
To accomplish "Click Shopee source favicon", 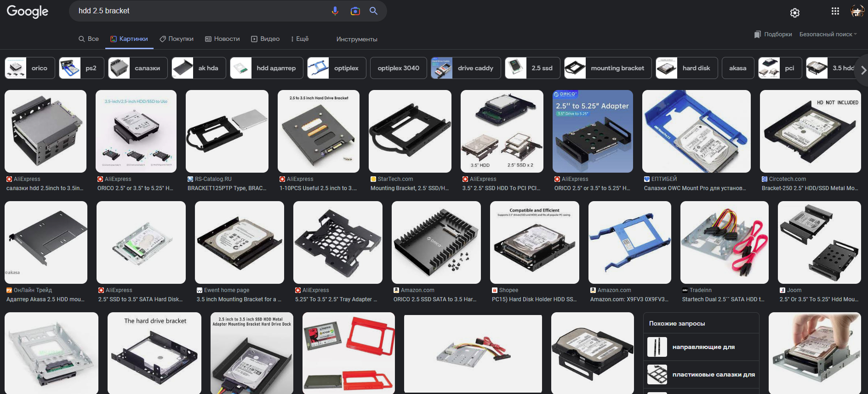I will click(495, 290).
